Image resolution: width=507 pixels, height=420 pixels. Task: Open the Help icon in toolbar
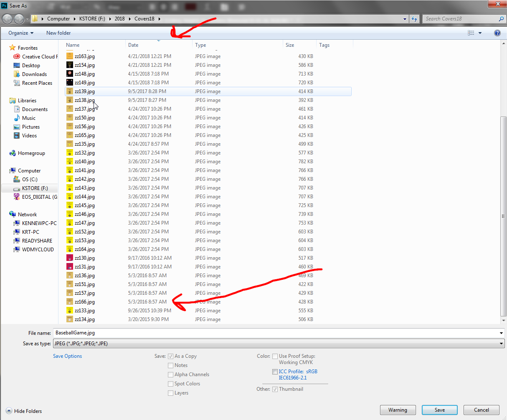pyautogui.click(x=497, y=33)
